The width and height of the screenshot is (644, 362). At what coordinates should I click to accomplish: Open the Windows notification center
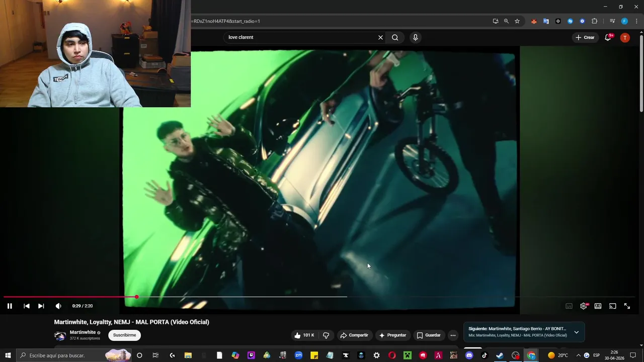[633, 355]
